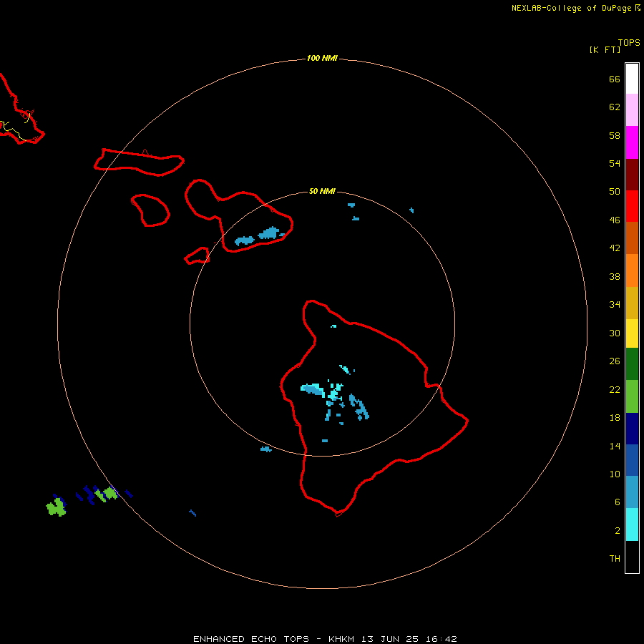The height and width of the screenshot is (644, 644).
Task: Click the TH threshold label
Action: tap(615, 559)
